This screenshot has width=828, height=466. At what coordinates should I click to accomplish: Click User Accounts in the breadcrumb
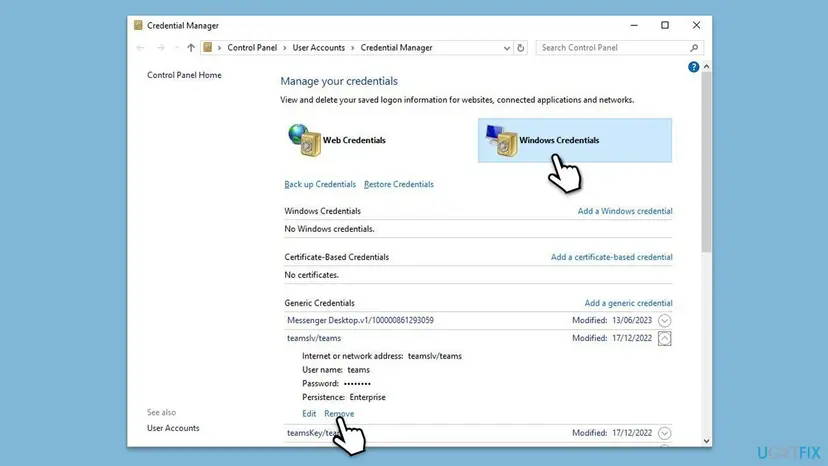pyautogui.click(x=318, y=48)
